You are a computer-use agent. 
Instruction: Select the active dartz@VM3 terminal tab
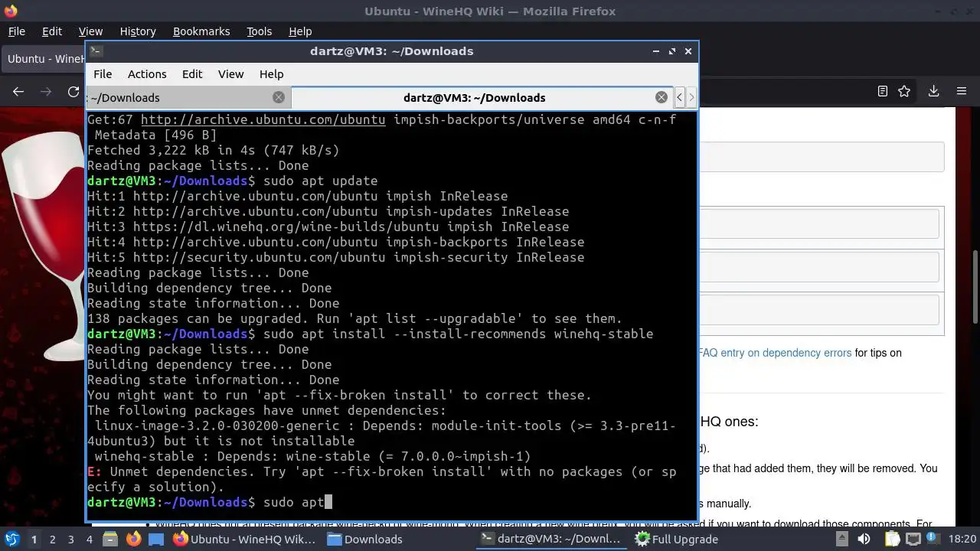click(482, 97)
